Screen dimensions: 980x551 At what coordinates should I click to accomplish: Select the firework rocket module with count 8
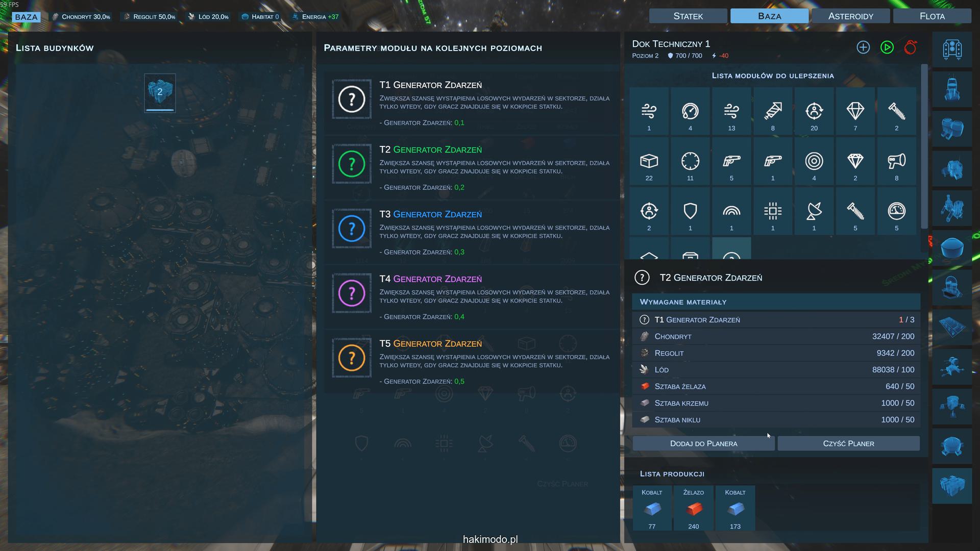(x=772, y=111)
